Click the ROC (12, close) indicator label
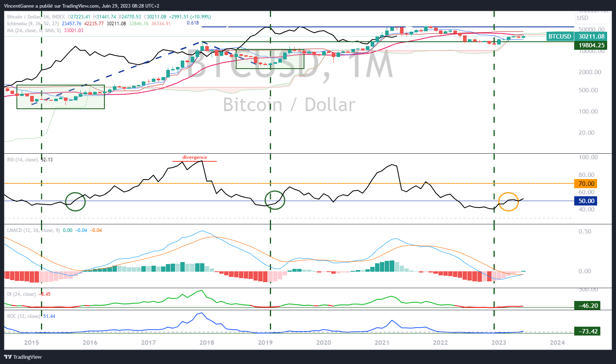The image size is (616, 364). (x=24, y=316)
